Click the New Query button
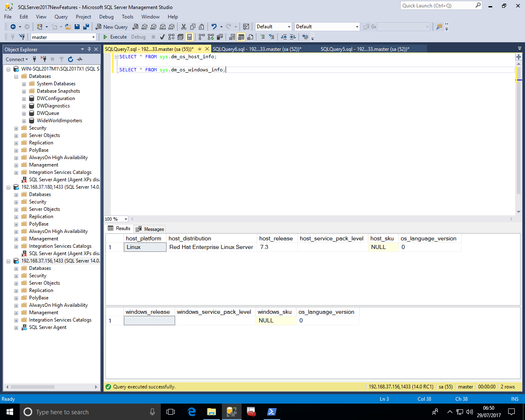525x420 pixels. (112, 27)
